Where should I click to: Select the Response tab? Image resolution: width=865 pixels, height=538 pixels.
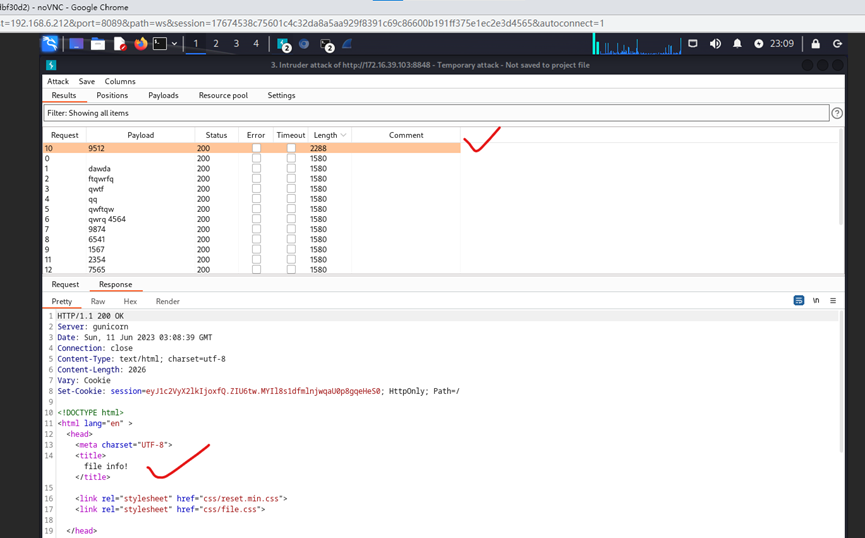click(115, 285)
